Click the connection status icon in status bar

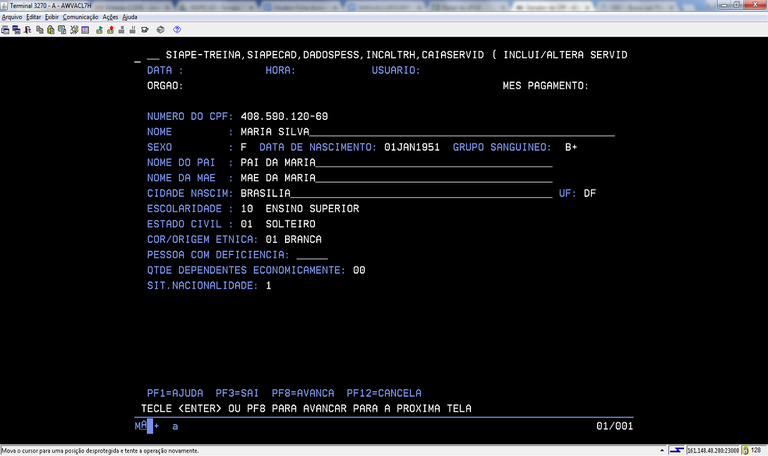676,450
